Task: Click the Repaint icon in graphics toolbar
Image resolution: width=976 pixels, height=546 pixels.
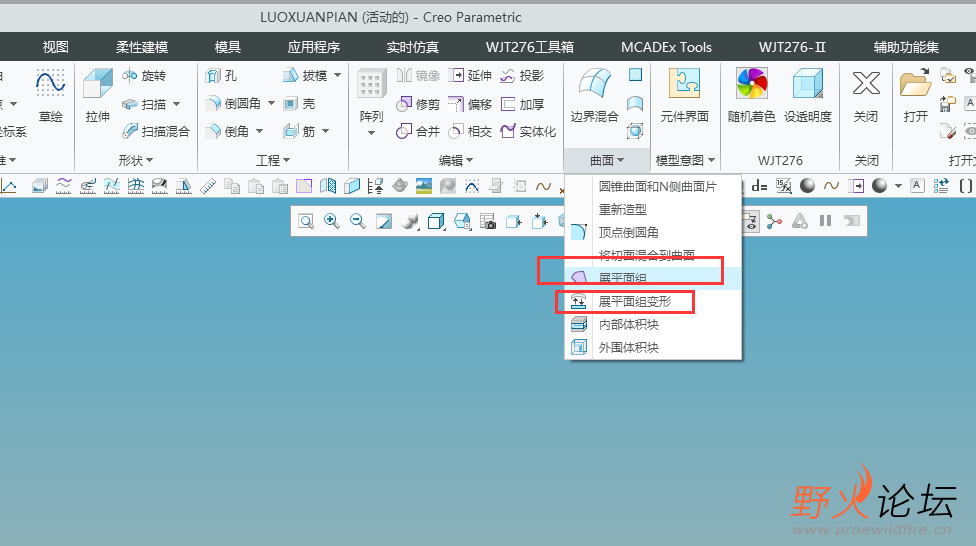Action: (x=384, y=221)
